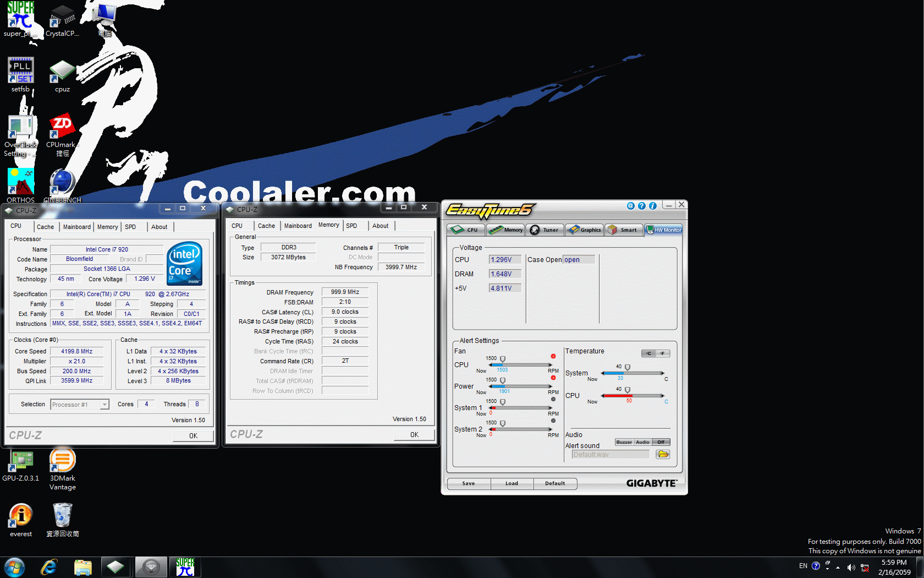Viewport: 924px width, 578px height.
Task: Launch the CPUmark ZD desktop shortcut
Action: (x=62, y=135)
